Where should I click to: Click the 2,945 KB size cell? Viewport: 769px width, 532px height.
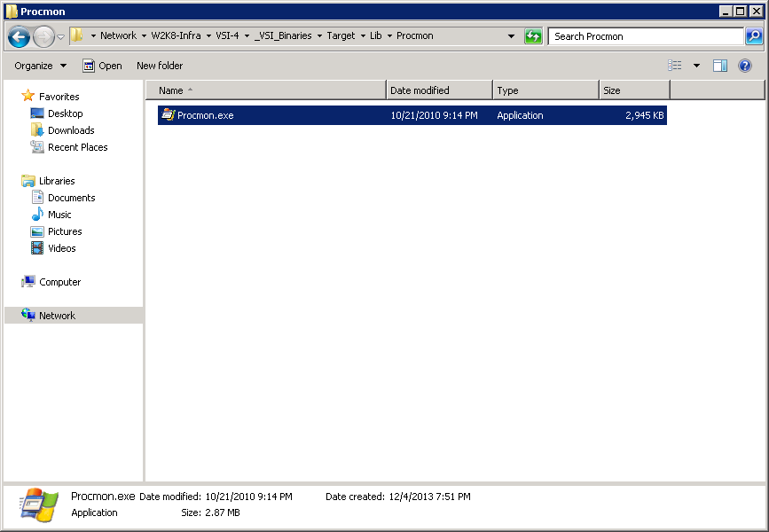645,115
